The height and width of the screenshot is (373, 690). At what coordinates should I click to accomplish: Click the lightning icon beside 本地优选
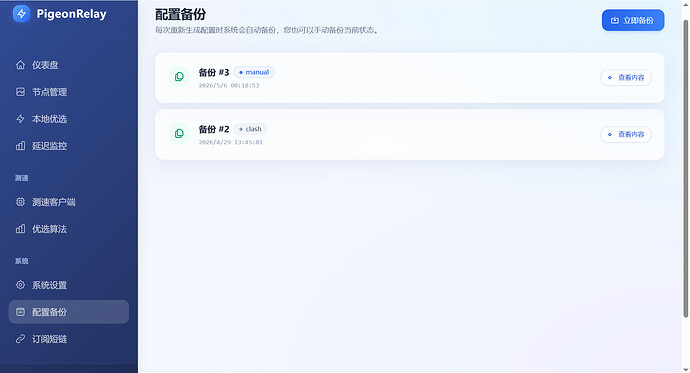(x=20, y=119)
